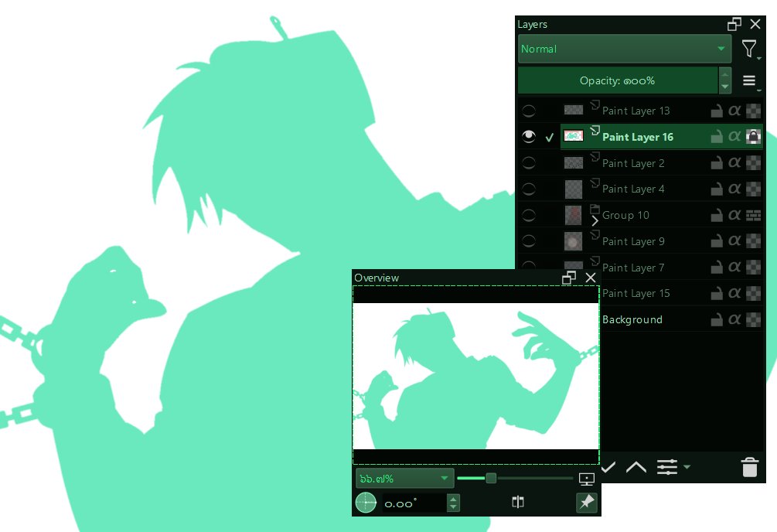Show Group 10 via eye toggle
This screenshot has width=777, height=532.
(x=529, y=215)
